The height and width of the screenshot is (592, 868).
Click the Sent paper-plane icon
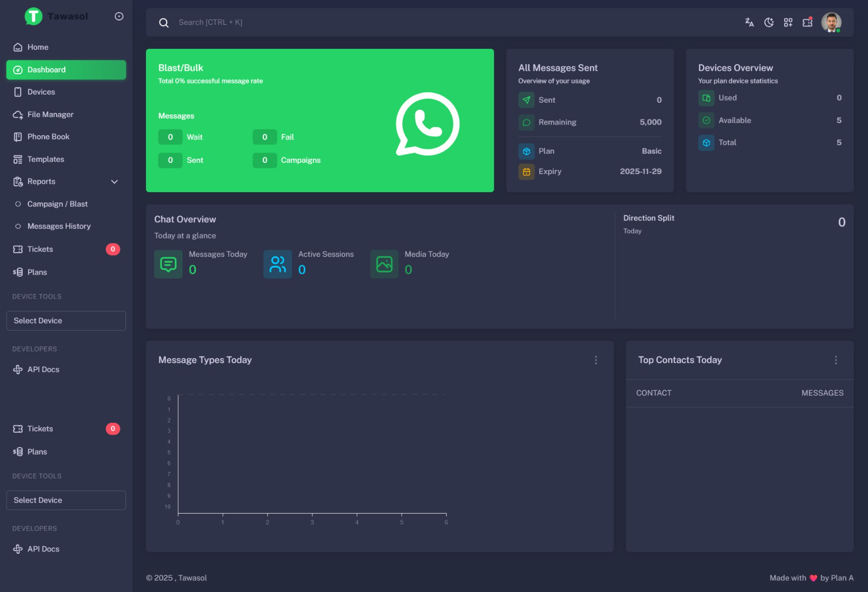click(x=526, y=100)
